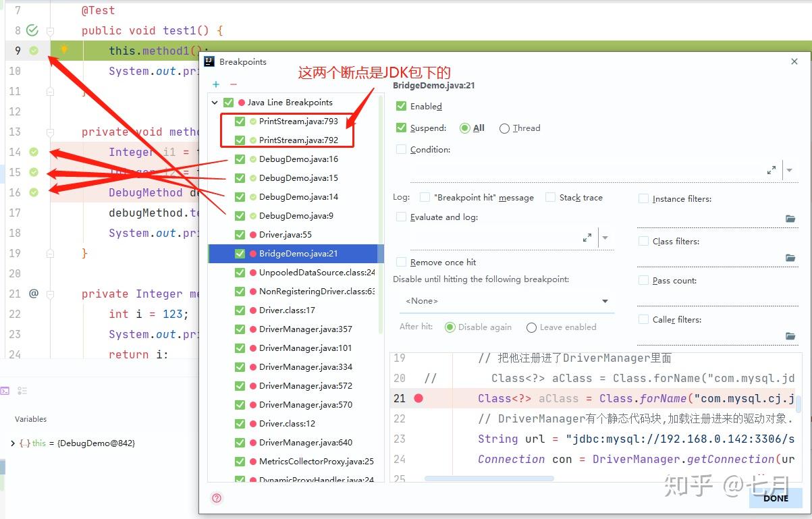This screenshot has width=812, height=519.
Task: Close the Breakpoints dialog
Action: click(794, 61)
